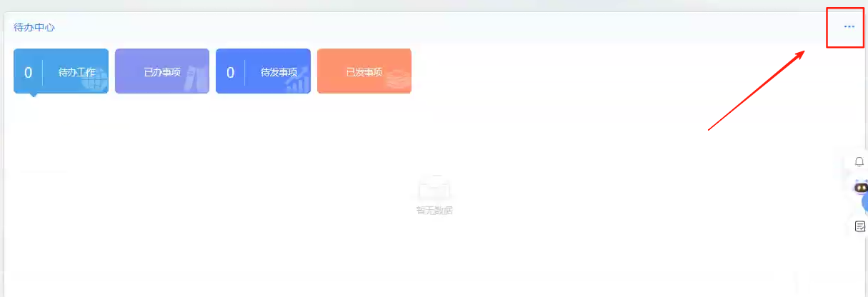868x297 pixels.
Task: Click the bar chart icon in 待发事项 card
Action: (x=296, y=80)
